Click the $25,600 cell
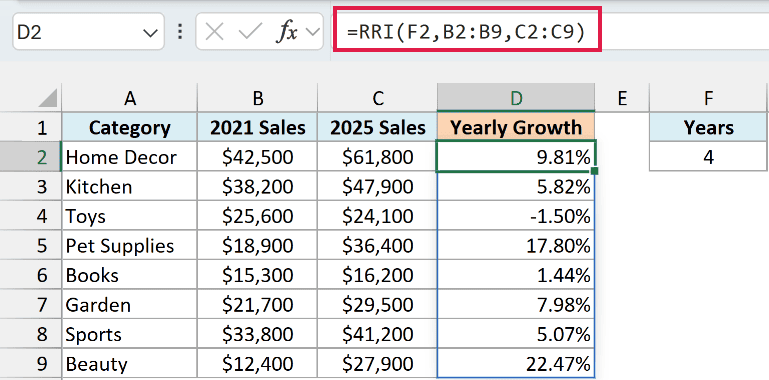 point(257,216)
